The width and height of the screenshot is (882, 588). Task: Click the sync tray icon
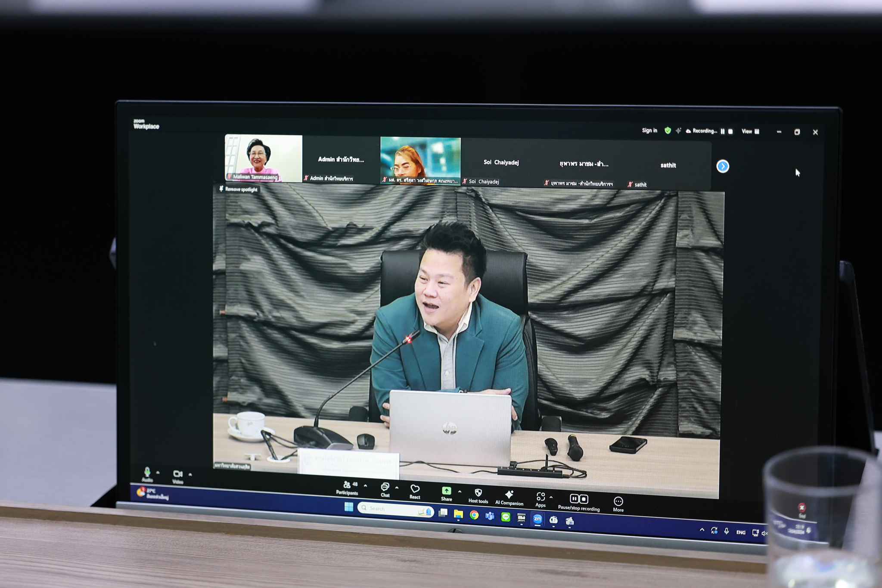[x=714, y=531]
